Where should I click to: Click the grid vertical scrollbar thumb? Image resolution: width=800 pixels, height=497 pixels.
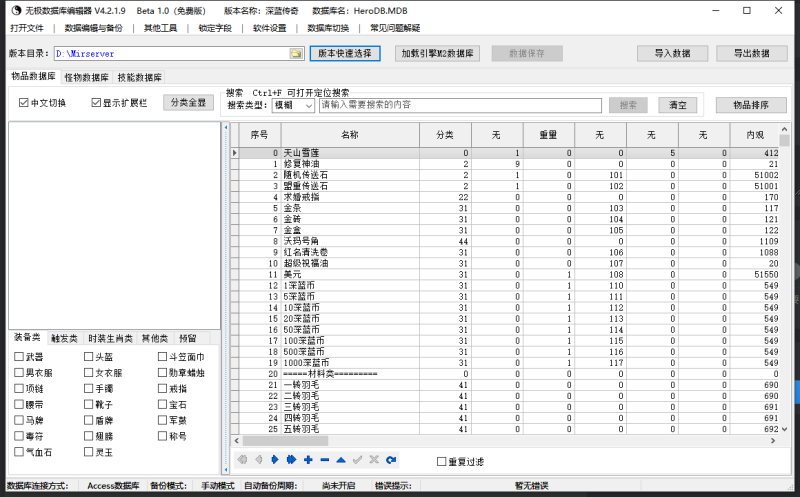[785, 140]
